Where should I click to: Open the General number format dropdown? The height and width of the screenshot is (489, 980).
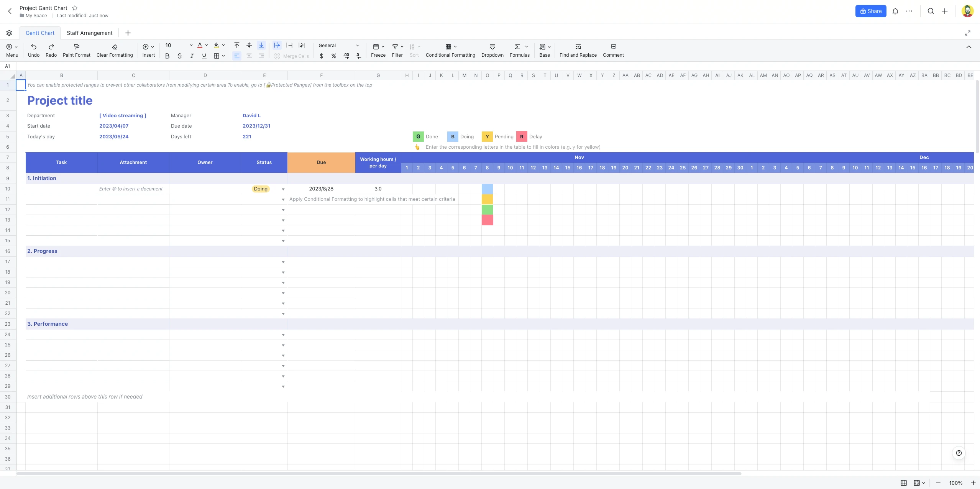tap(339, 45)
